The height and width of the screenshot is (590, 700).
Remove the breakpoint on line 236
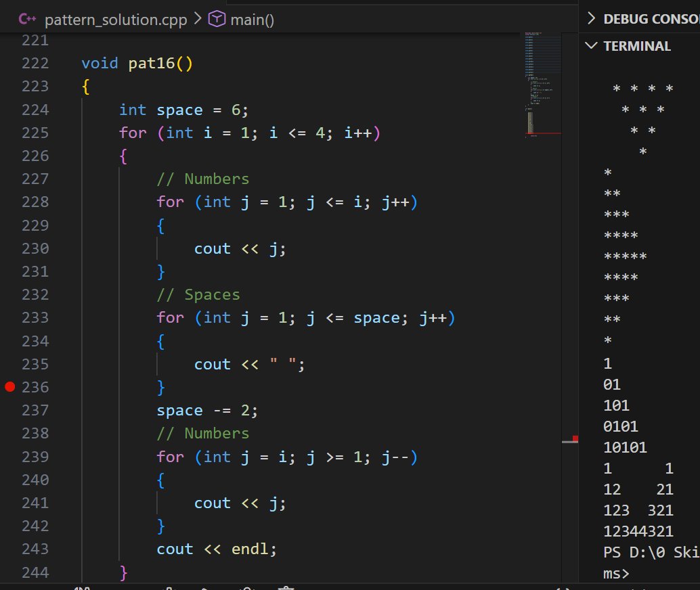pos(10,386)
